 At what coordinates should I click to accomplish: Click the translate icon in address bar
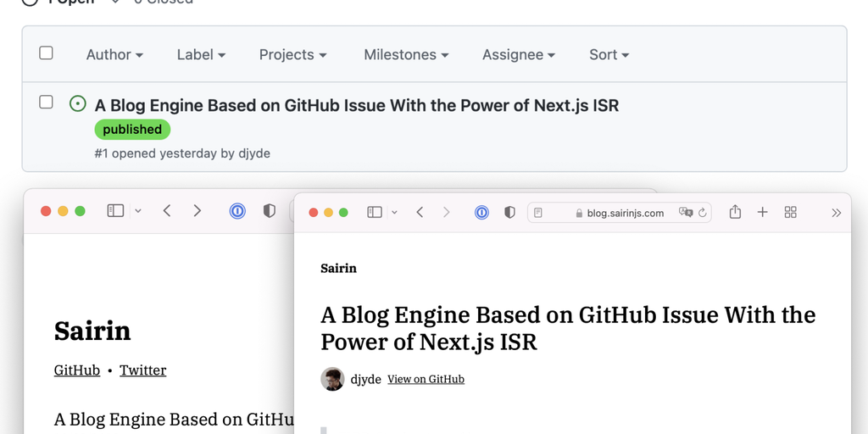686,213
